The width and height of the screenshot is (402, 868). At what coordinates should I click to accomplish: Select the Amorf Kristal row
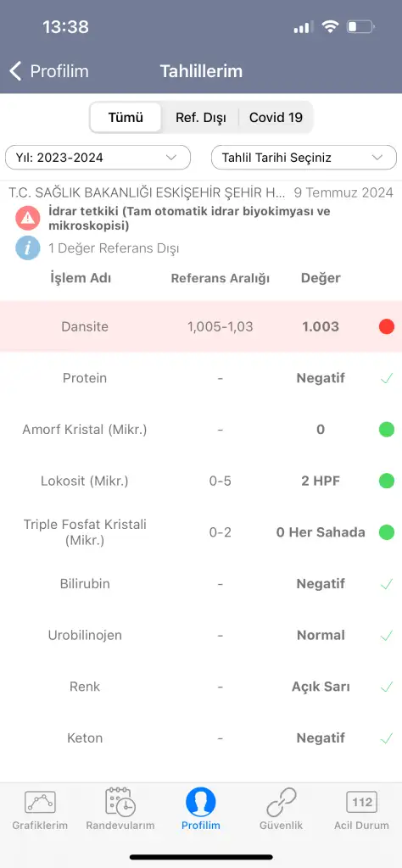[x=201, y=429]
